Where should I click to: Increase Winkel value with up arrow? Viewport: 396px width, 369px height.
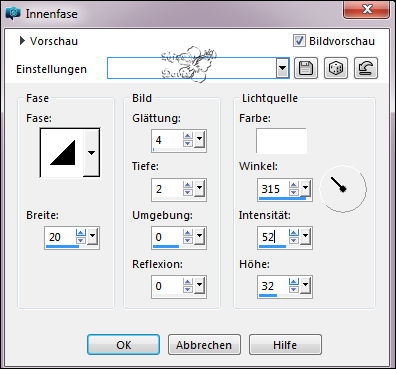pyautogui.click(x=294, y=185)
